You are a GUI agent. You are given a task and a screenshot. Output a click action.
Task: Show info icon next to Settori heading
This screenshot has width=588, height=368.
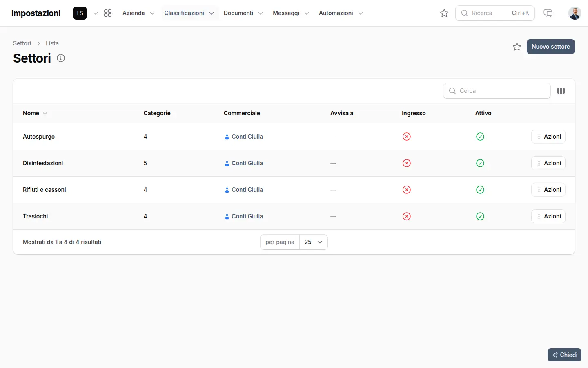pyautogui.click(x=61, y=58)
